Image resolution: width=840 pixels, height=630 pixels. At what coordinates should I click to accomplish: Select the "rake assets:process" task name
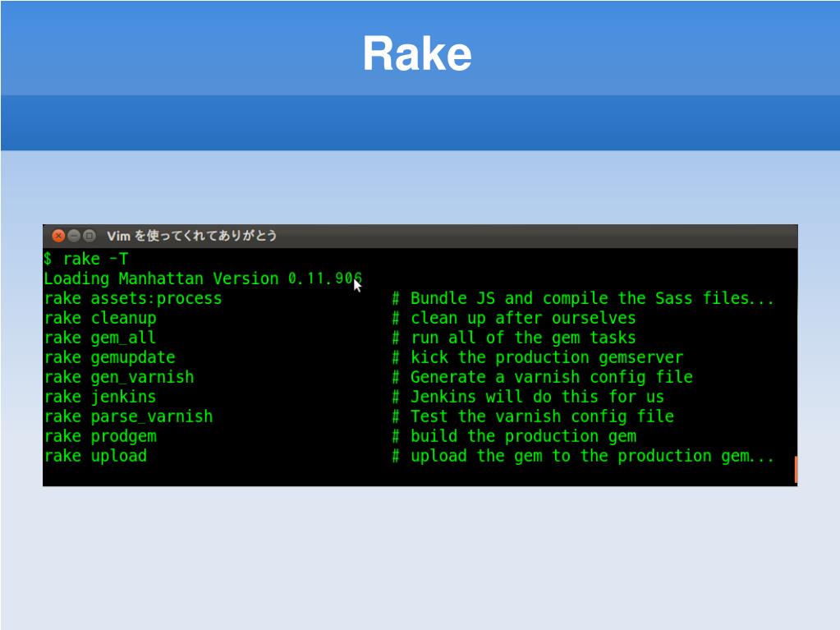coord(133,298)
